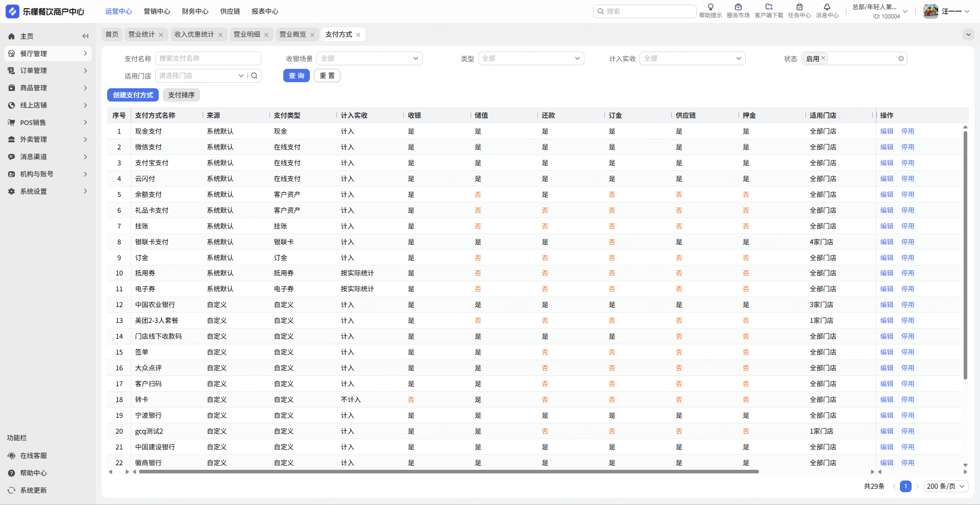The width and height of the screenshot is (980, 505).
Task: Click the table's horizontal scrollbar
Action: tap(449, 472)
